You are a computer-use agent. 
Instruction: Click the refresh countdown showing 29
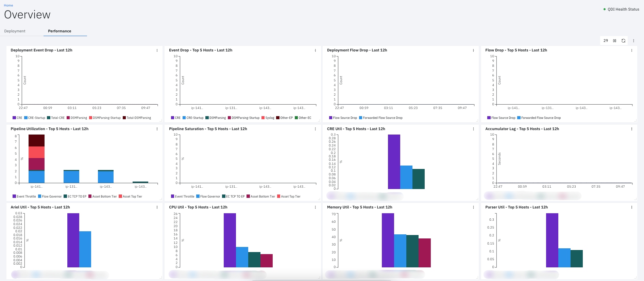coord(606,41)
